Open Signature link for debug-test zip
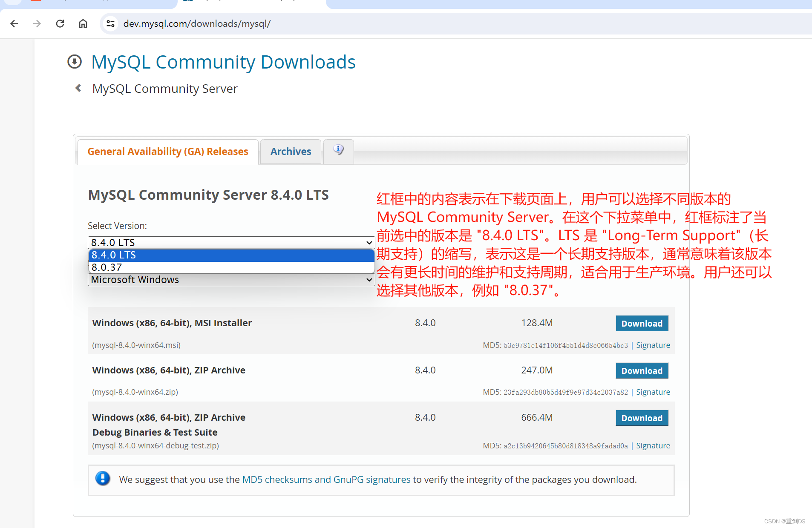The height and width of the screenshot is (528, 812). coord(653,446)
